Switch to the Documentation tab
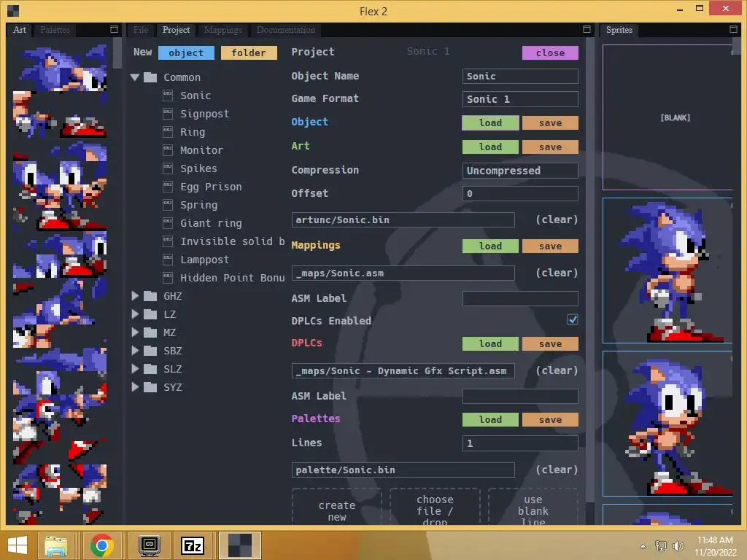The image size is (747, 560). coord(286,29)
